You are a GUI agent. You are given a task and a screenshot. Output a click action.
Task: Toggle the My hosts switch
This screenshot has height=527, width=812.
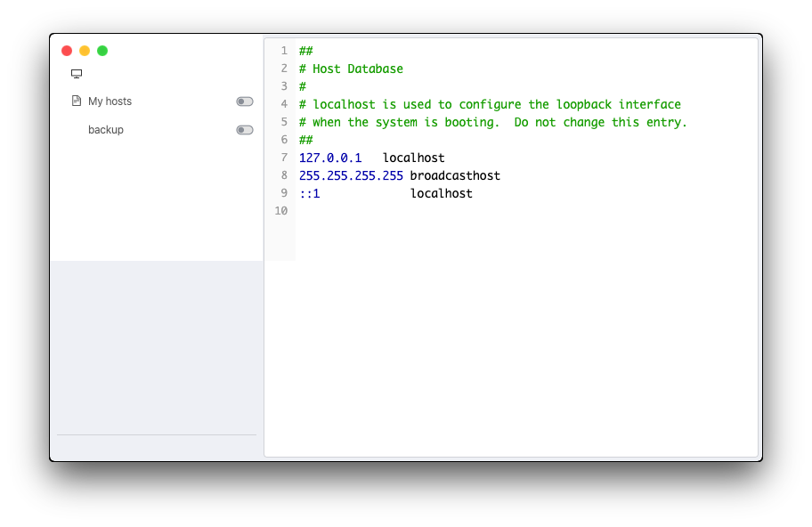245,101
